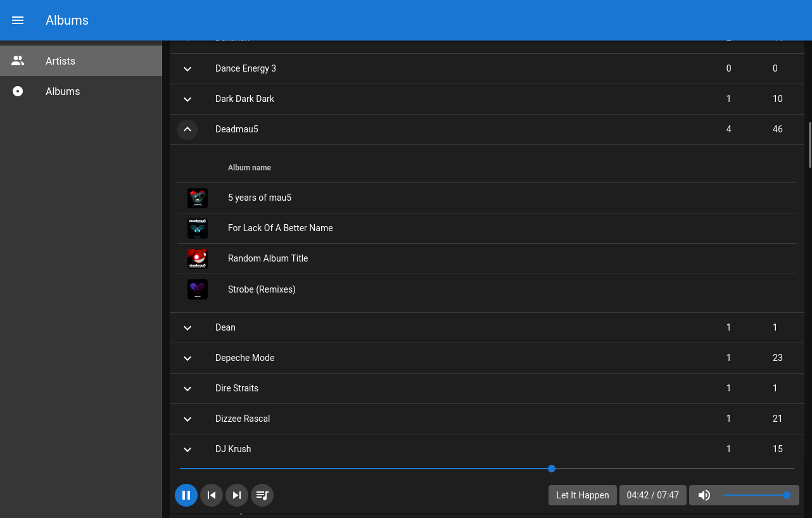Click the '5 years of mau5' album name
This screenshot has height=518, width=812.
click(260, 198)
